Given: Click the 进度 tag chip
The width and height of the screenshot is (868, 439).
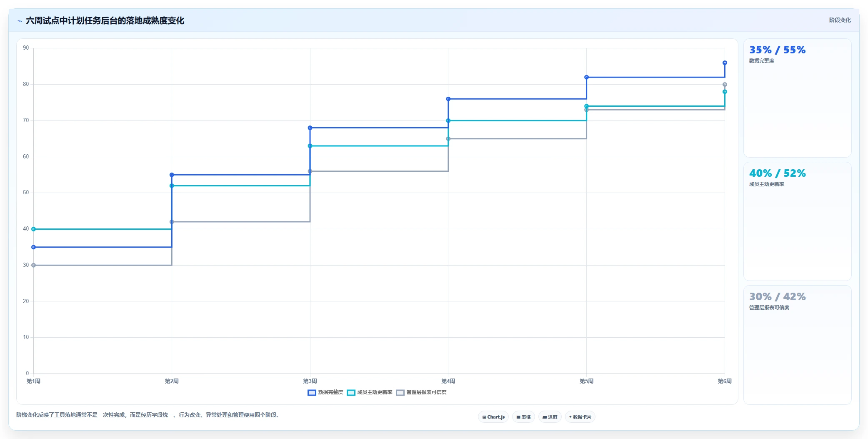Looking at the screenshot, I should click(x=550, y=417).
